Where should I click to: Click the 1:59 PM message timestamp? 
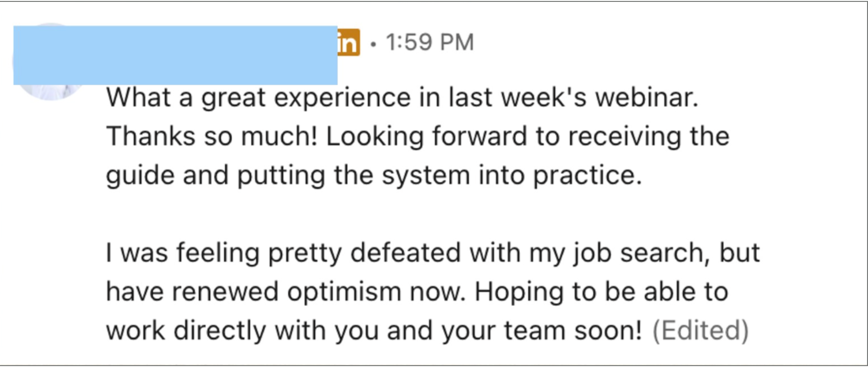click(430, 42)
